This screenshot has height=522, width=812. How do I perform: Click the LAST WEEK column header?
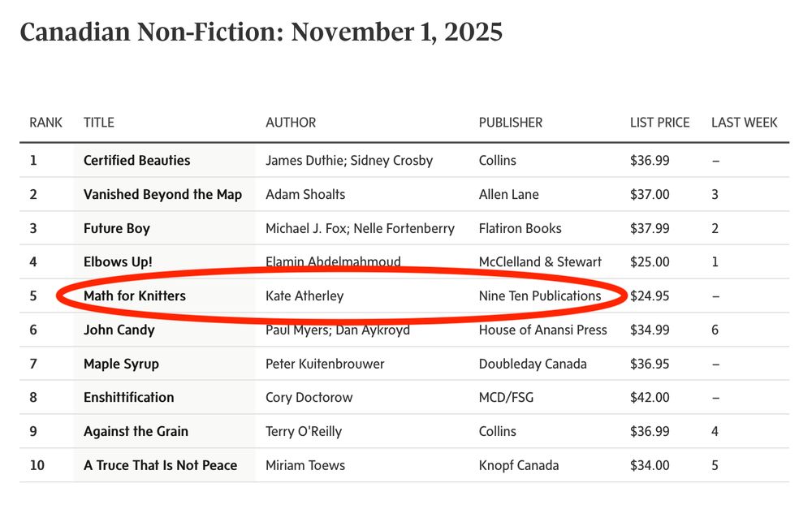pos(744,123)
